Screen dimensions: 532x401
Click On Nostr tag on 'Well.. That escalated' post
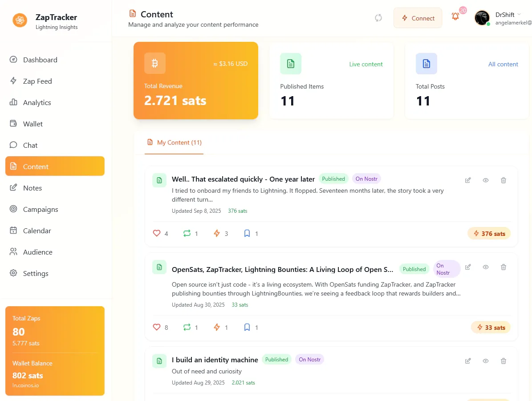(x=366, y=179)
